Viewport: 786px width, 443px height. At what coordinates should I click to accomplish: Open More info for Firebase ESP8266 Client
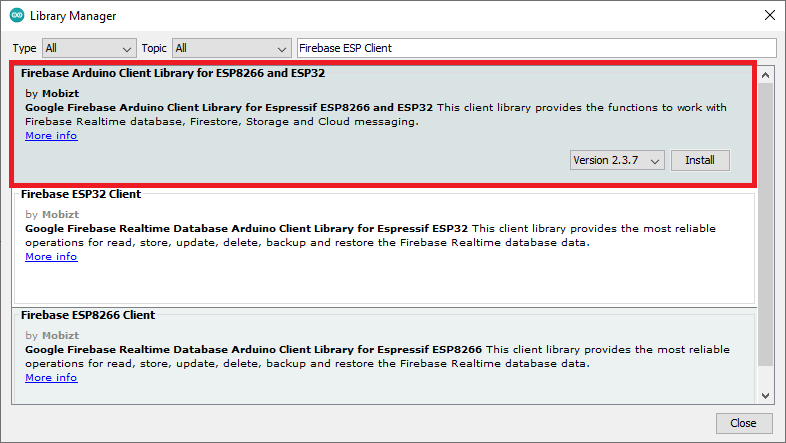(x=51, y=378)
